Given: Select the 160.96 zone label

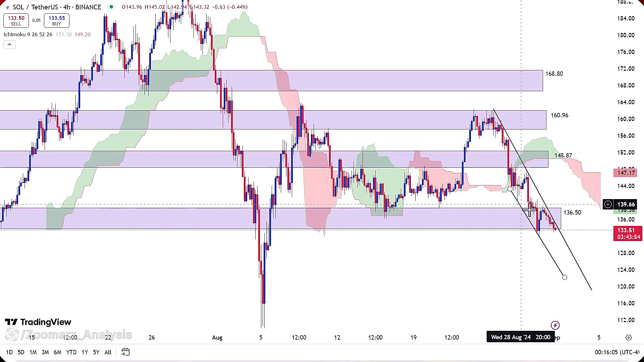Looking at the screenshot, I should click(x=559, y=115).
